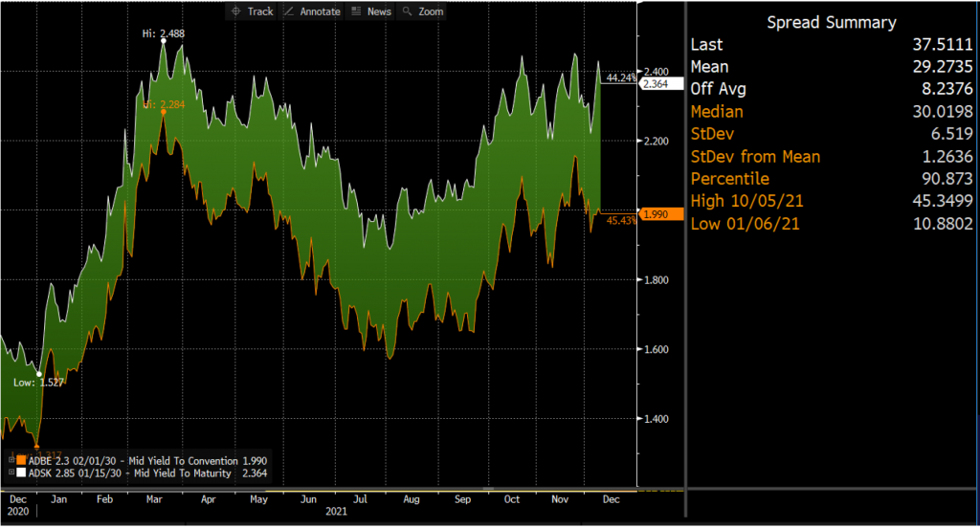Image resolution: width=980 pixels, height=528 pixels.
Task: Open the News panel from toolbar
Action: tap(371, 11)
